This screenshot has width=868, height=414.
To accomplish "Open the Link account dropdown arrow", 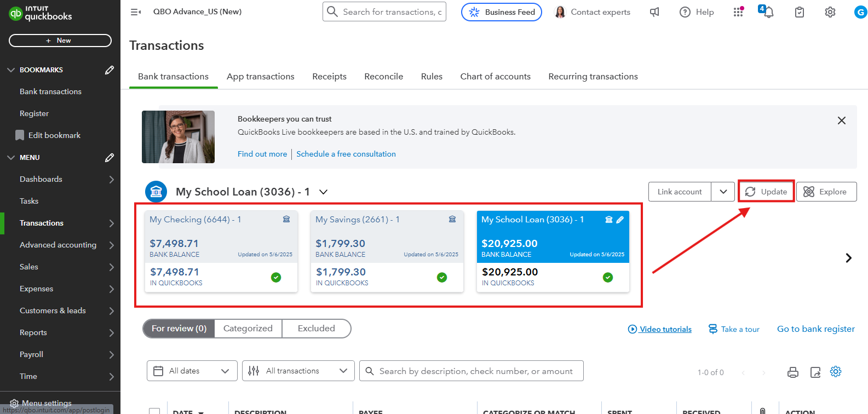I will point(723,192).
